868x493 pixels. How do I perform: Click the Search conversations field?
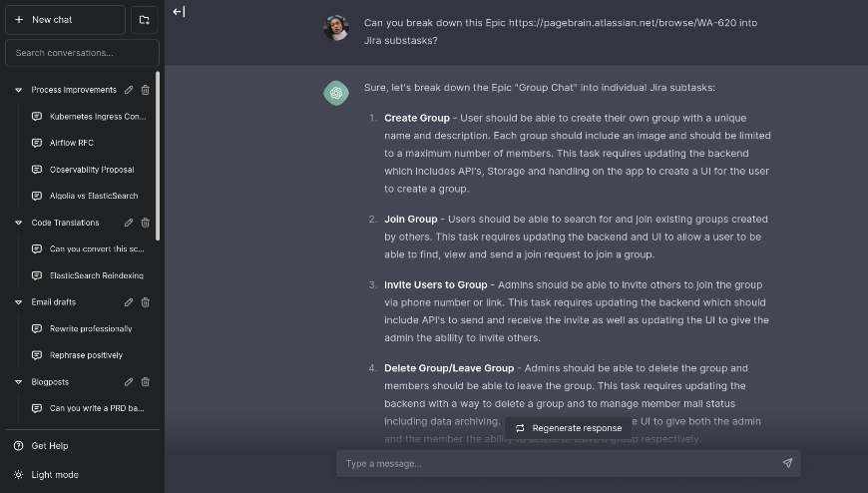[82, 53]
